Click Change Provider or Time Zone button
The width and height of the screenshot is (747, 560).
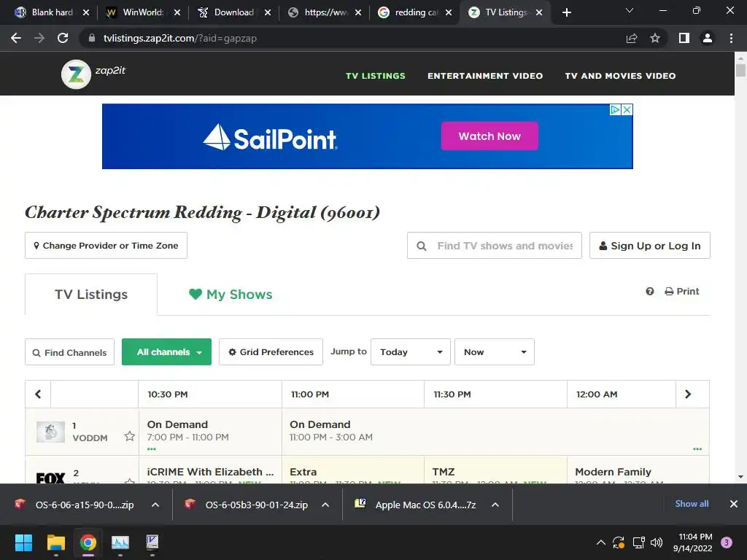click(x=106, y=245)
